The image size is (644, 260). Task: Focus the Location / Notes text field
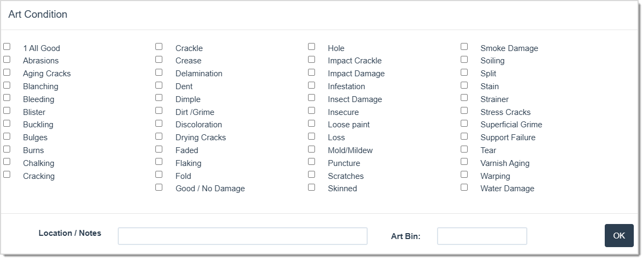[243, 236]
